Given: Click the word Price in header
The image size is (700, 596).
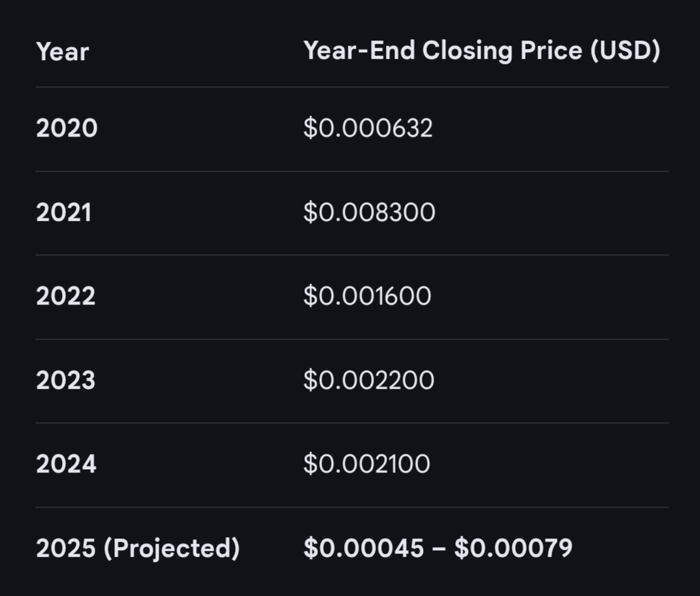Looking at the screenshot, I should click(x=551, y=50).
